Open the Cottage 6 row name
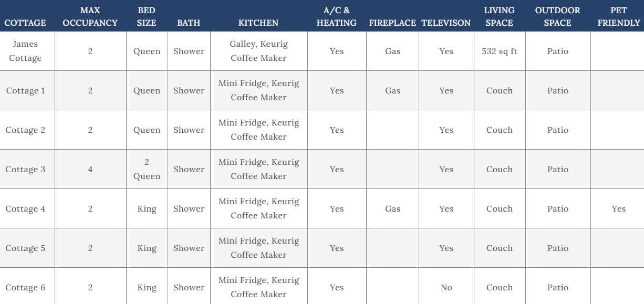Screen dimensions: 644x304 pos(25,287)
